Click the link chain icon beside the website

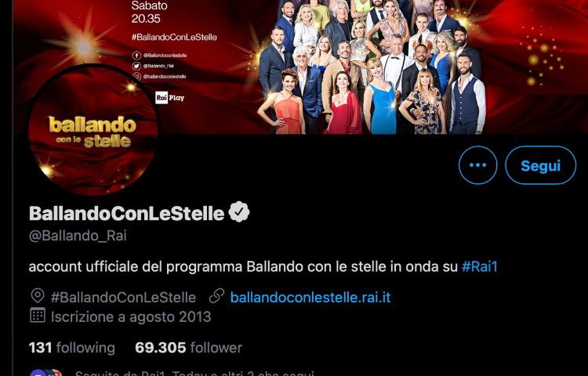click(216, 296)
